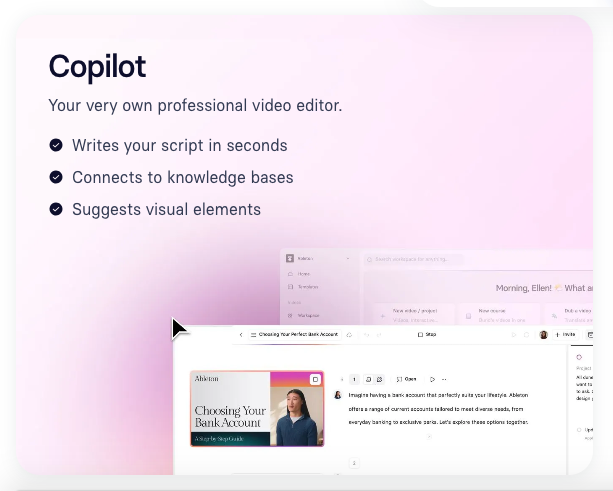Open the three-dots menu in scene toolbar
The image size is (613, 491).
446,379
